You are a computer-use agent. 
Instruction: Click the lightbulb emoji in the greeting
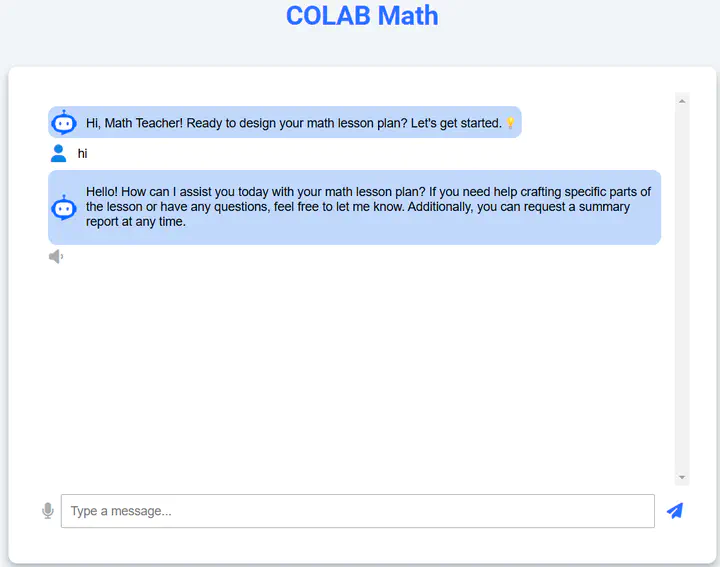(x=510, y=123)
